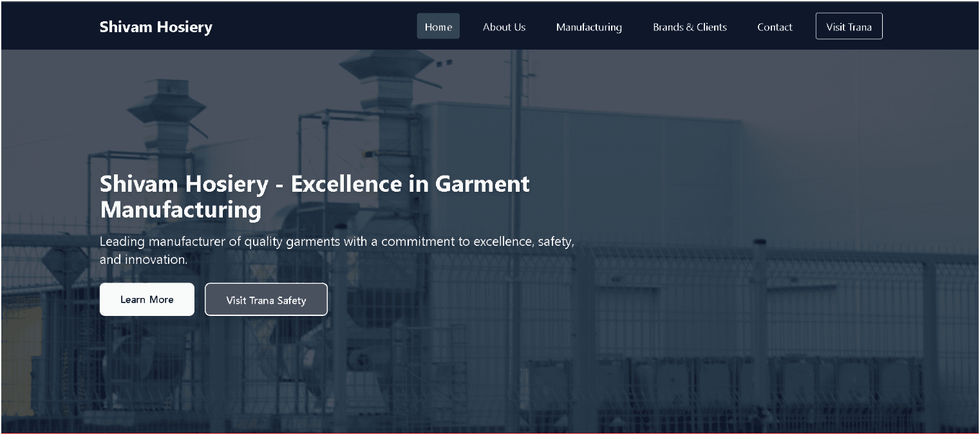Open Brands & Clients in the navbar

[690, 26]
